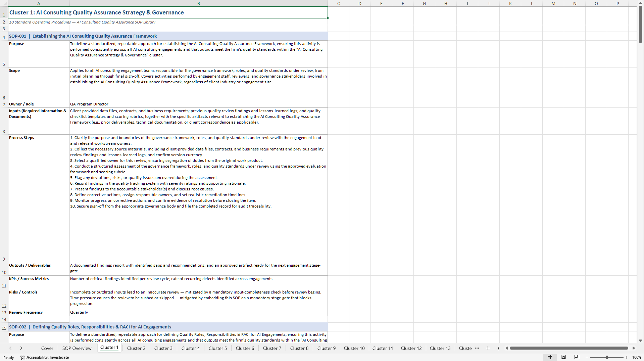Switch to Cluster 13 sheet tab

click(x=440, y=348)
